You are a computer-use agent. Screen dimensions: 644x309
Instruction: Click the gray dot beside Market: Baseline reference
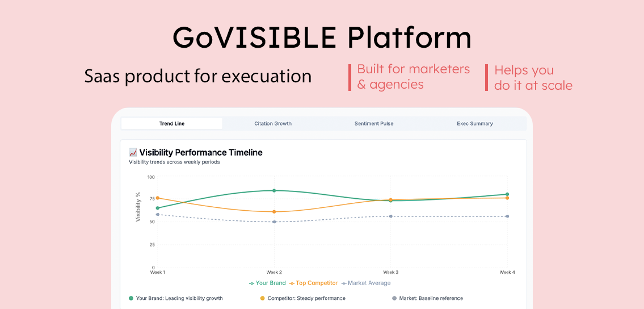click(x=394, y=298)
